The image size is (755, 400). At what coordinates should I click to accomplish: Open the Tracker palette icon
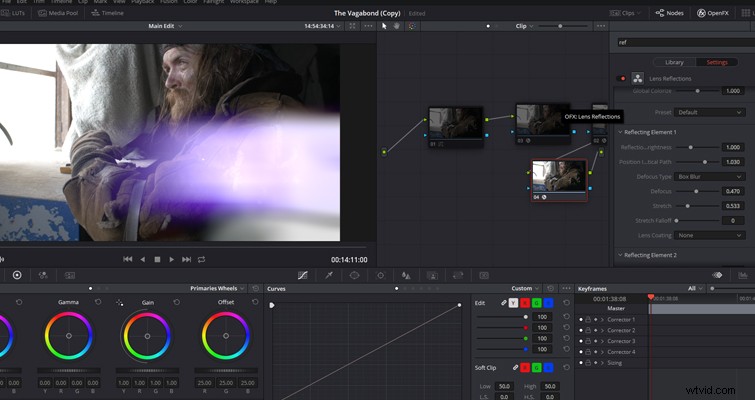pos(380,275)
